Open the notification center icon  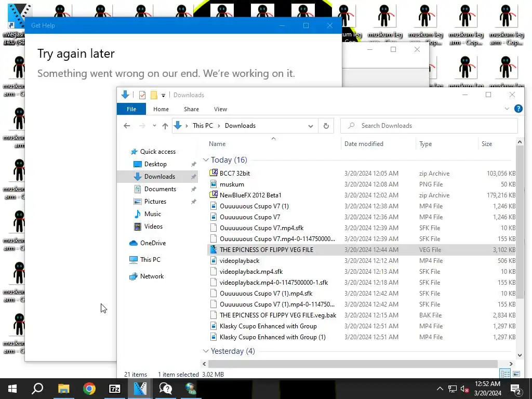point(516,389)
